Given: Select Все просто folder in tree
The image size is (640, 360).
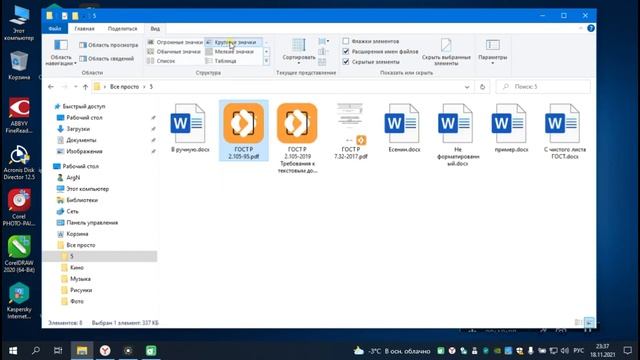Looking at the screenshot, I should click(x=80, y=245).
